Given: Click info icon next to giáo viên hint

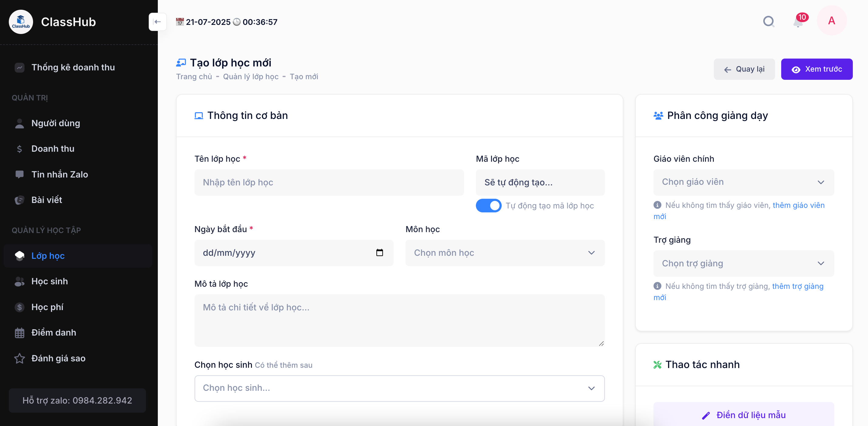Looking at the screenshot, I should click(x=657, y=205).
